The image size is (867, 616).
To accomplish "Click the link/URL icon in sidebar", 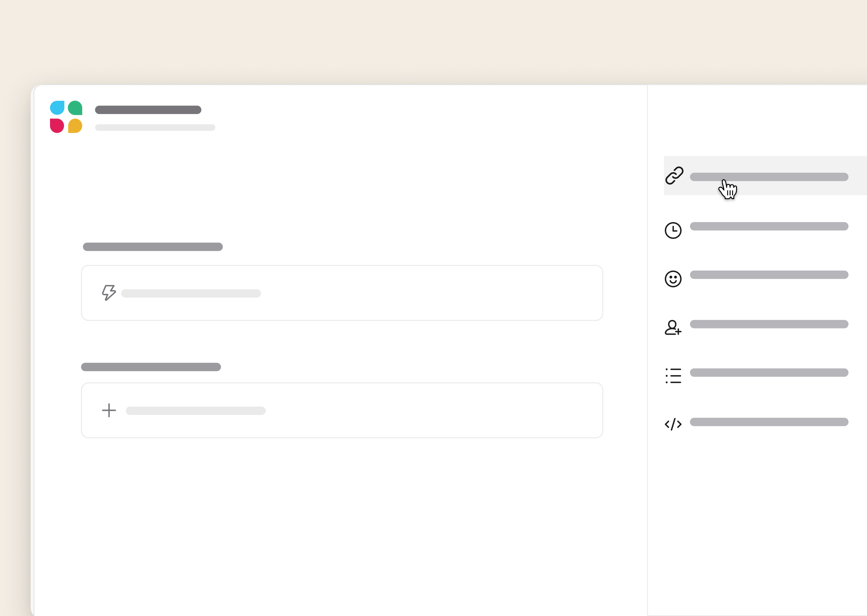I will tap(674, 175).
